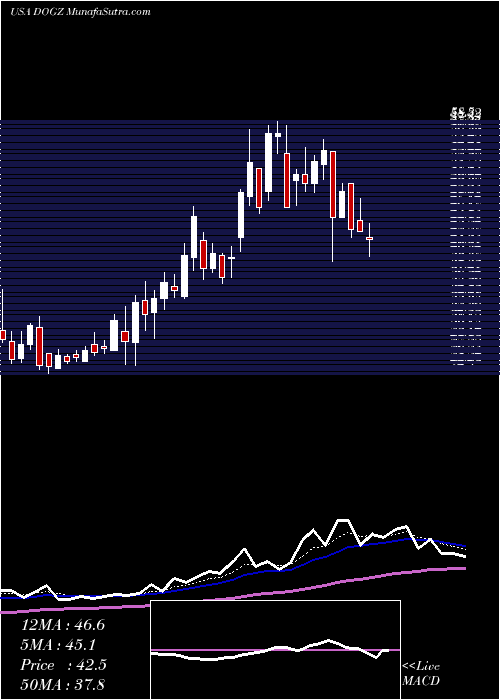Click the 'Price : 42.5' value
The width and height of the screenshot is (500, 700).
(63, 665)
